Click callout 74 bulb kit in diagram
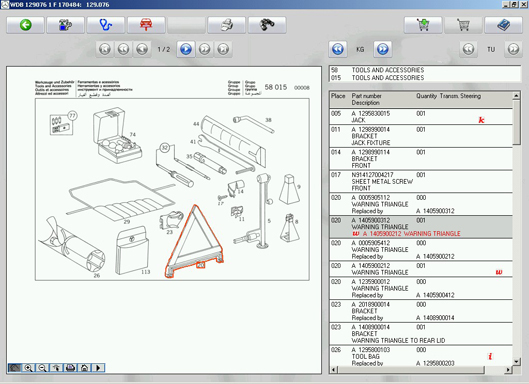 (133, 135)
